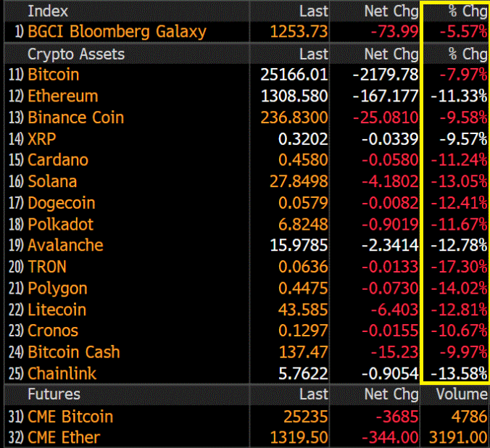Open the Litecoin entry
This screenshot has height=448, width=490.
pos(57,310)
